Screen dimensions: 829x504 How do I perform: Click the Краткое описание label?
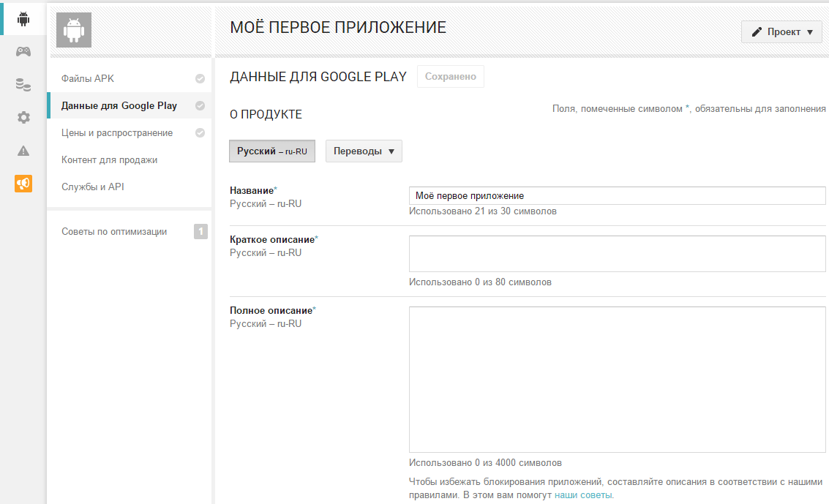pyautogui.click(x=272, y=239)
